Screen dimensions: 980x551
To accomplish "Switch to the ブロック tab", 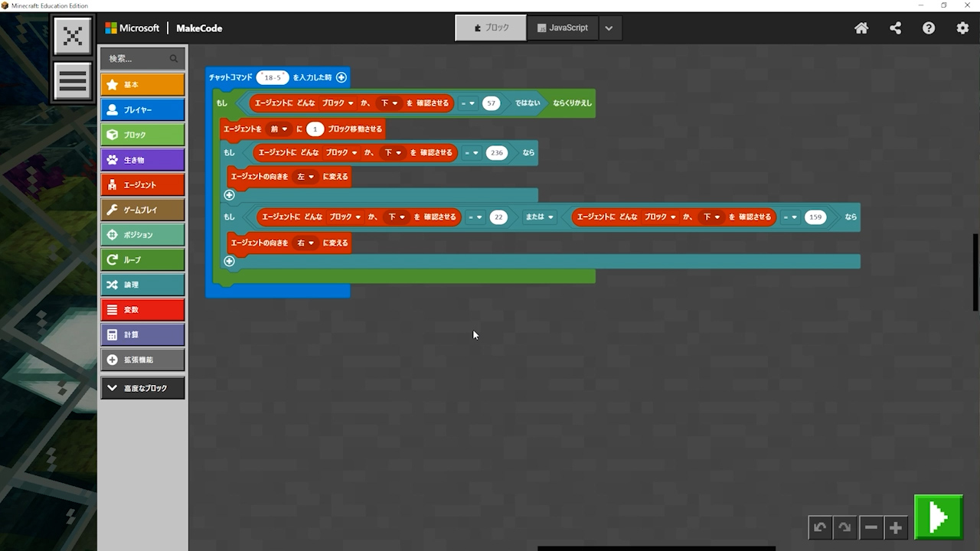I will [x=491, y=28].
